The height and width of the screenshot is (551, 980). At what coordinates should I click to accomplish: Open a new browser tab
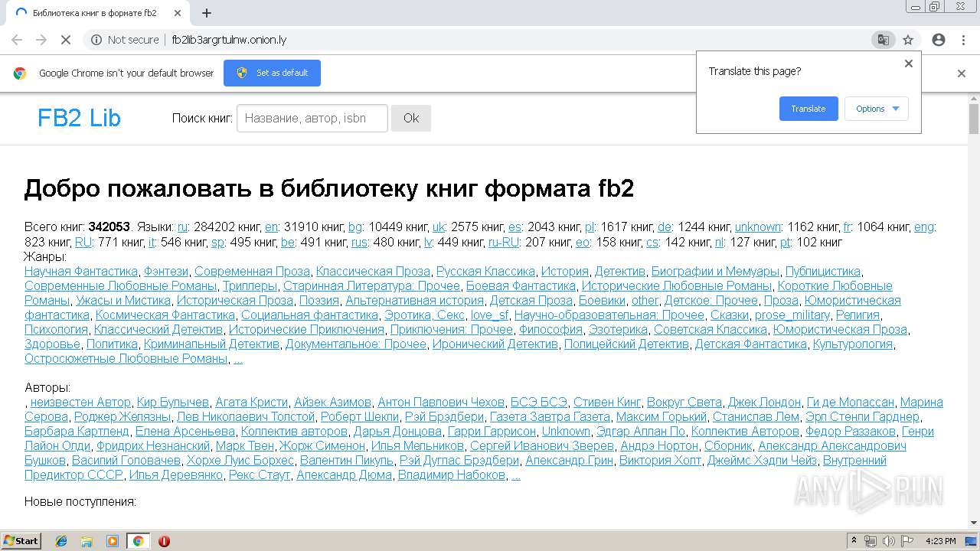[x=207, y=13]
